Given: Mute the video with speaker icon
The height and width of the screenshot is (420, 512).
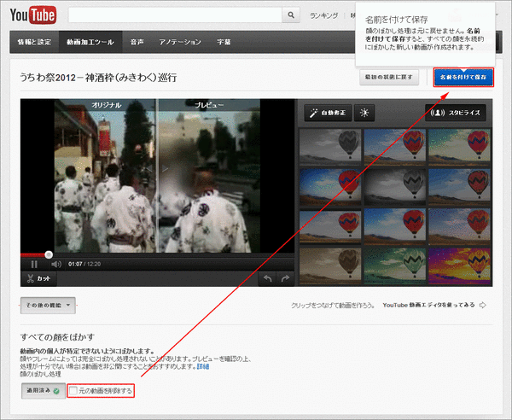Looking at the screenshot, I should [x=56, y=264].
